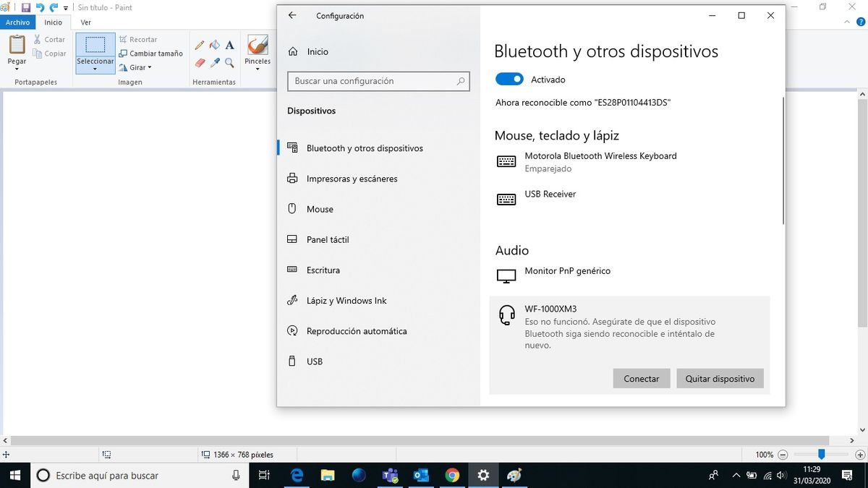Turn off the Bluetooth Activado toggle
This screenshot has height=488, width=868.
pos(509,80)
